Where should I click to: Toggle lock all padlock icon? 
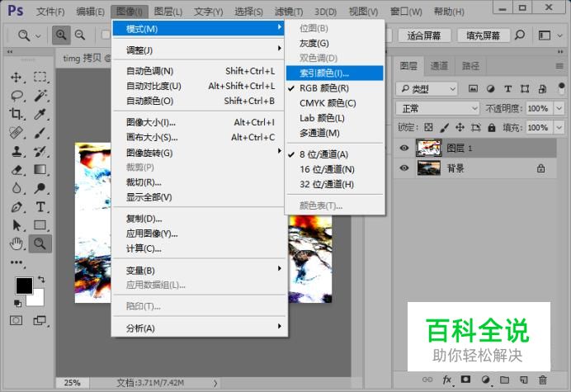pyautogui.click(x=492, y=127)
